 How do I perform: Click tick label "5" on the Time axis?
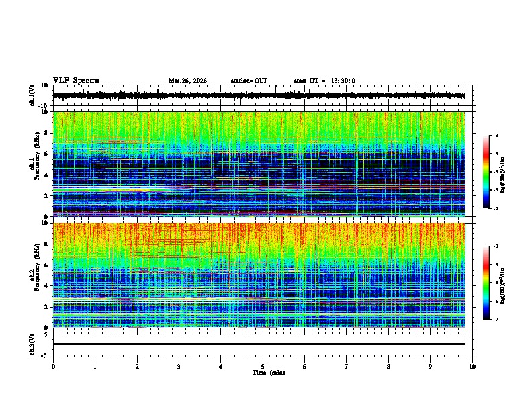(x=263, y=367)
